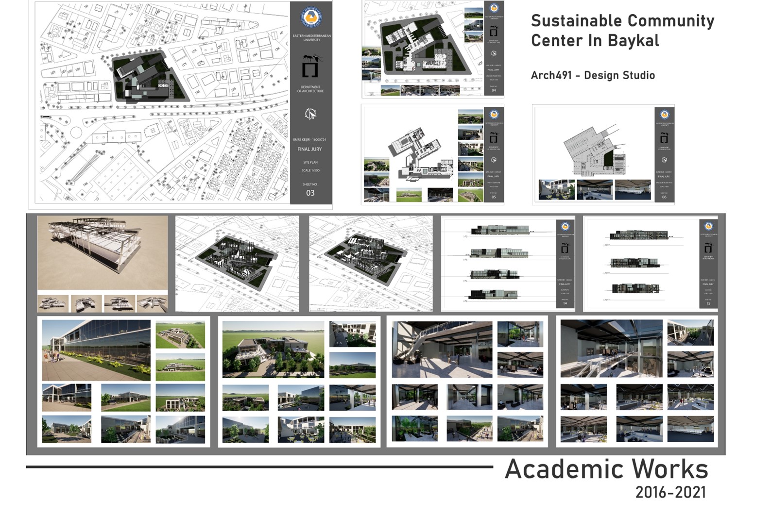Image resolution: width=771 pixels, height=532 pixels.
Task: Click the 'Academic Works' heading
Action: click(606, 469)
